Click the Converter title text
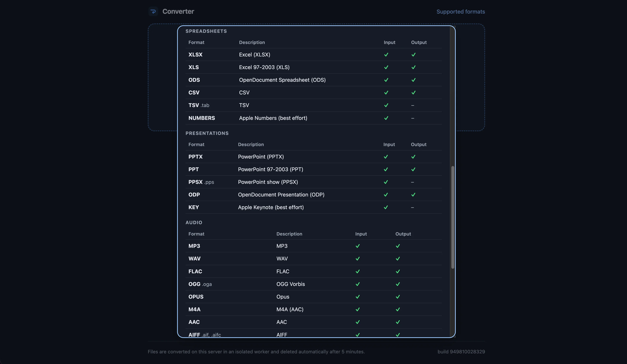Viewport: 627px width, 364px height. [178, 11]
